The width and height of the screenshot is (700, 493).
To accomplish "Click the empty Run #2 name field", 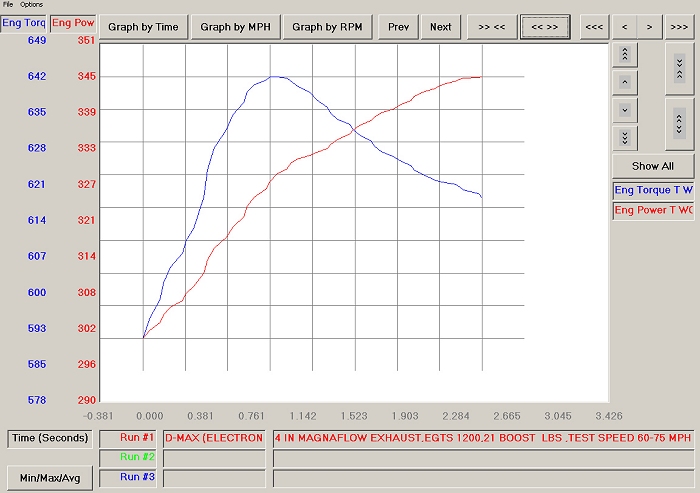I will coord(214,458).
